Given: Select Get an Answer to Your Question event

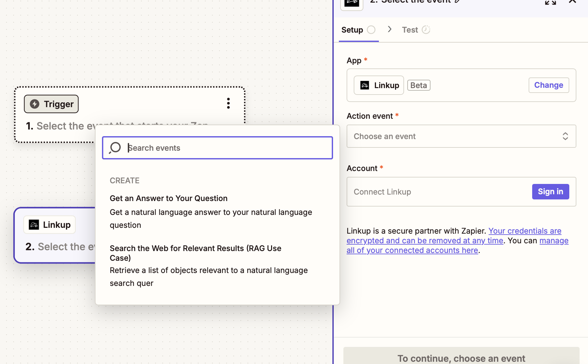Looking at the screenshot, I should click(x=217, y=212).
